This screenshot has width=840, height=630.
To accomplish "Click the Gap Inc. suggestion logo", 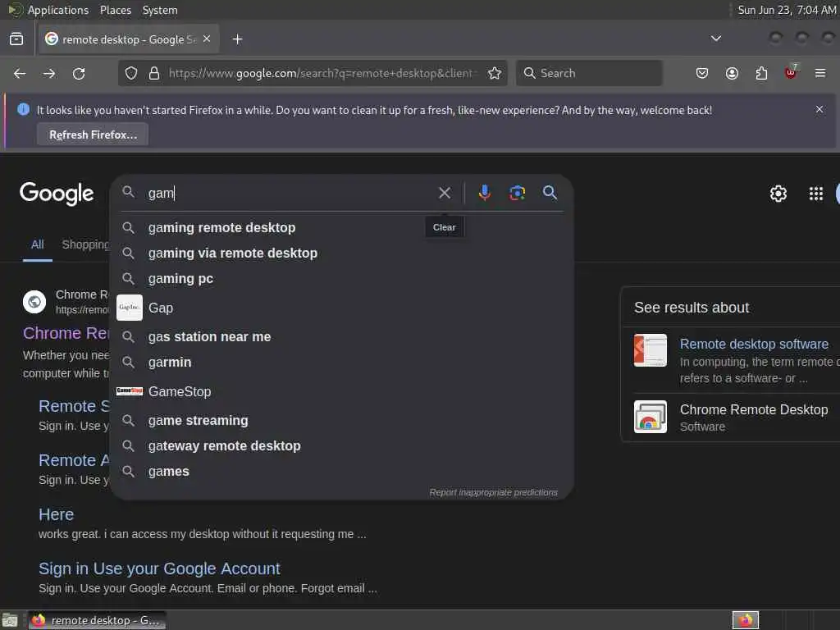I will click(x=130, y=308).
